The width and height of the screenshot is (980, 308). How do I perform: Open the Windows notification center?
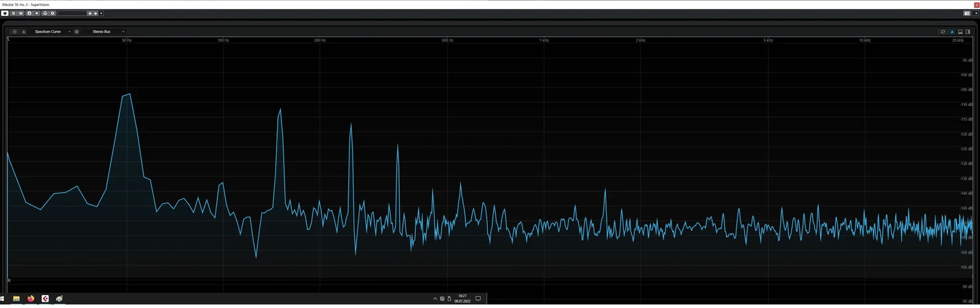[x=478, y=299]
